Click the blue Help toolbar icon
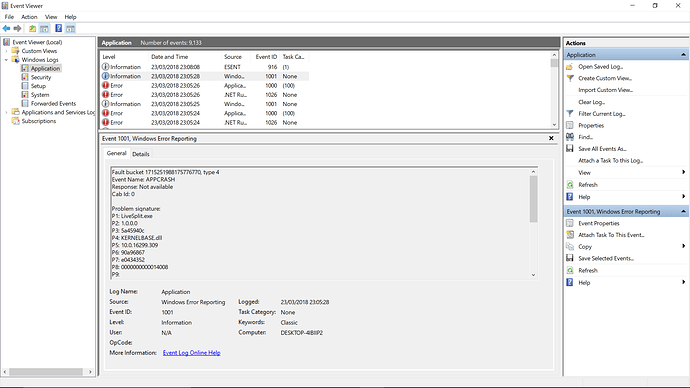This screenshot has width=690, height=388. pos(59,29)
